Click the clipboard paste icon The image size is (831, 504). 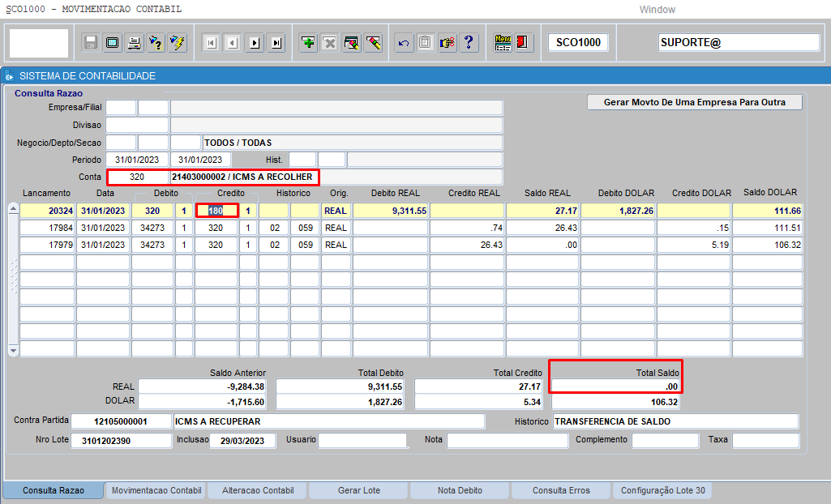coord(425,42)
